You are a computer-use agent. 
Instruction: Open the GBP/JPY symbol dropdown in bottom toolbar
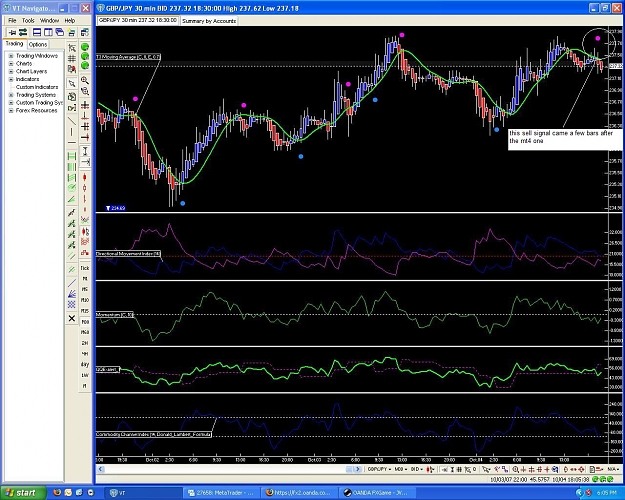(x=379, y=469)
